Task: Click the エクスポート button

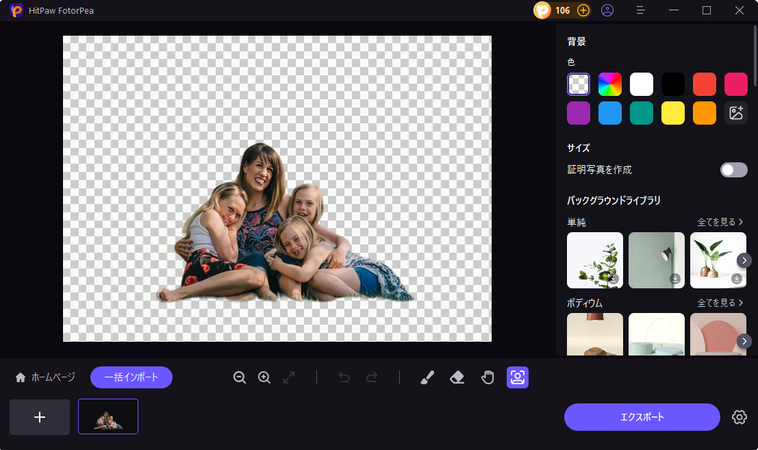Action: [x=641, y=417]
